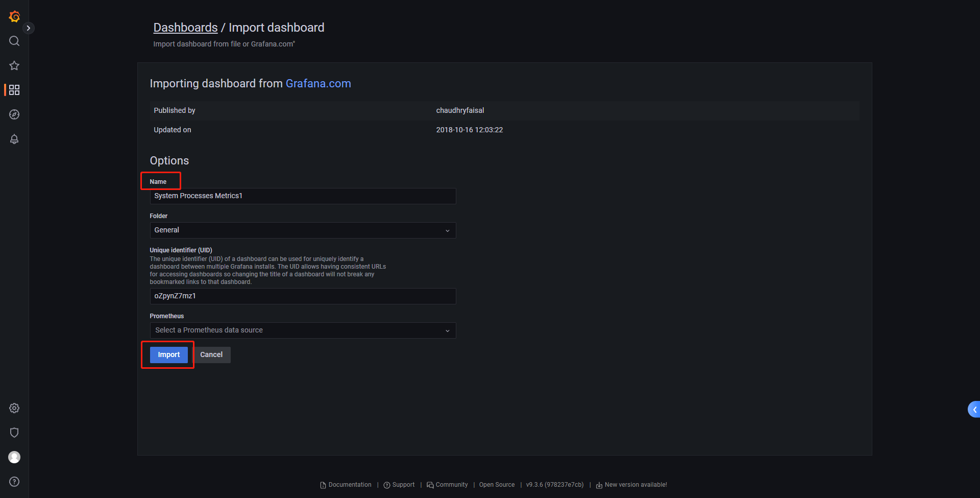Image resolution: width=980 pixels, height=498 pixels.
Task: Open the search icon in sidebar
Action: tap(14, 41)
